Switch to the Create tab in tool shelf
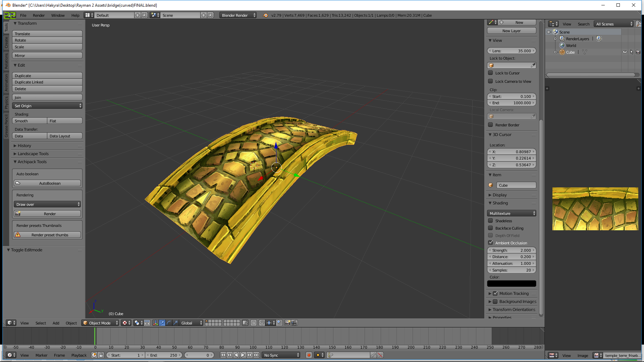The height and width of the screenshot is (362, 644). 6,42
